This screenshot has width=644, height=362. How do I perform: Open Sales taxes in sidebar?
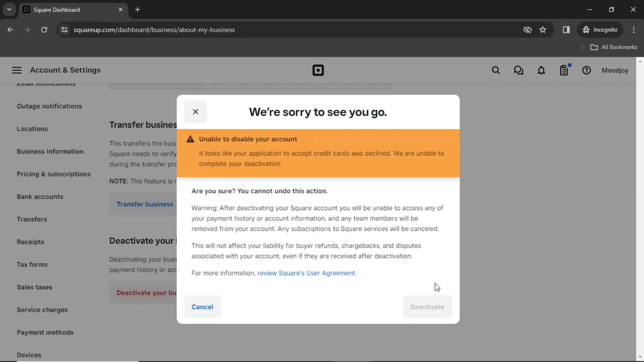coord(35,287)
